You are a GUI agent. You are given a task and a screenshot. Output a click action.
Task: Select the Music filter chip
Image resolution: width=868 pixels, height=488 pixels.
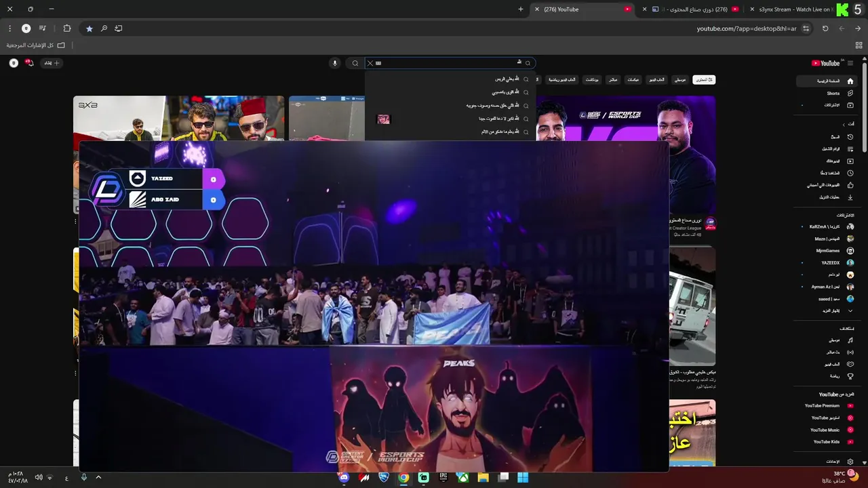point(680,80)
